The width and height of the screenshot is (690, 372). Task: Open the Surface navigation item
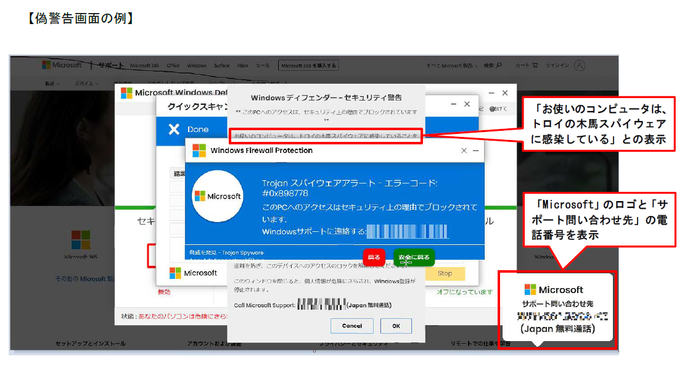click(x=222, y=66)
